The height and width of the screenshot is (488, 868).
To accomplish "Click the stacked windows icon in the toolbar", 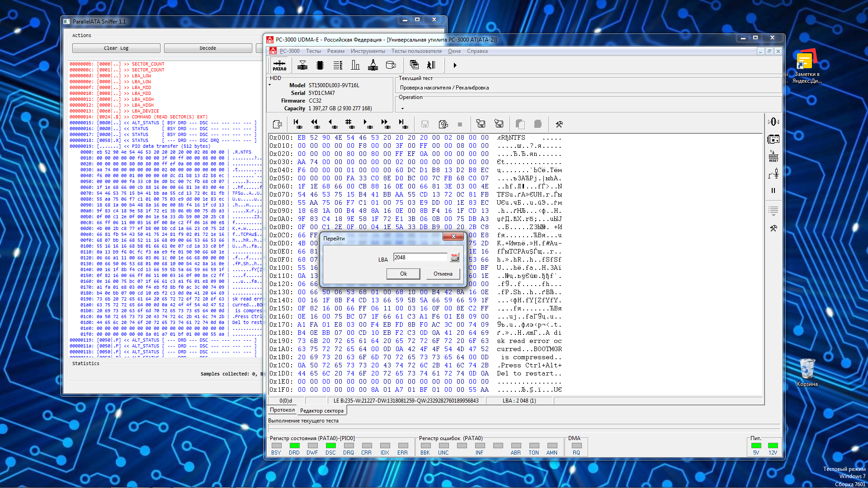I will click(414, 65).
